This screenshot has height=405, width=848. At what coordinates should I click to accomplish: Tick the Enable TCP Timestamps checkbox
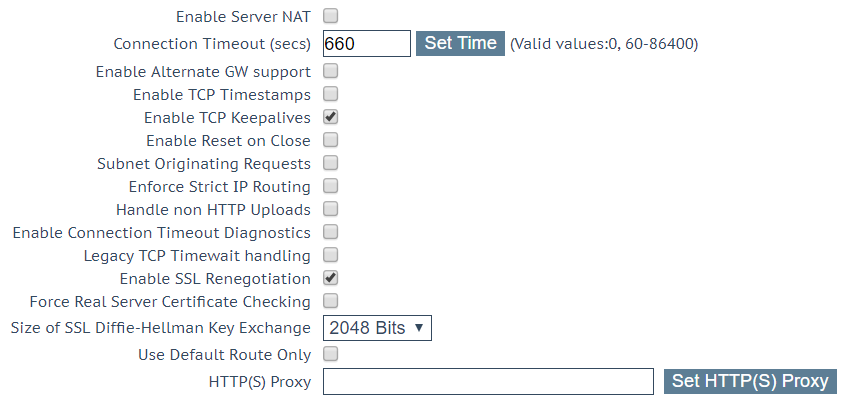330,94
